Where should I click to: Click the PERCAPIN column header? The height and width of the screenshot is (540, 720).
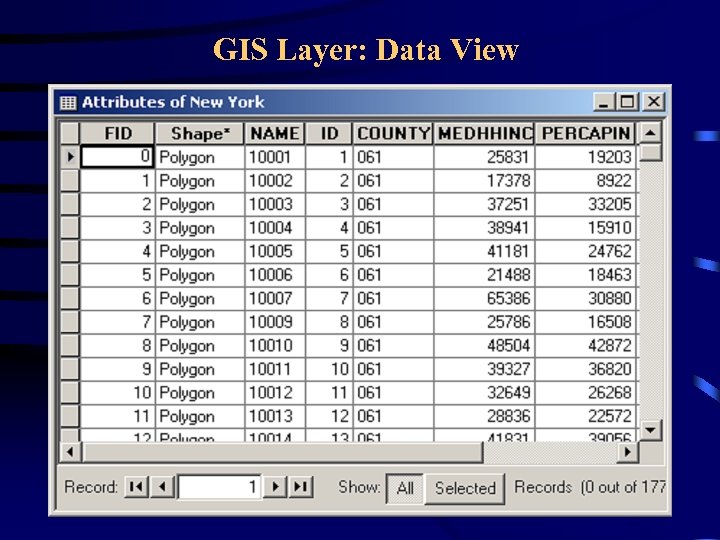pyautogui.click(x=585, y=134)
